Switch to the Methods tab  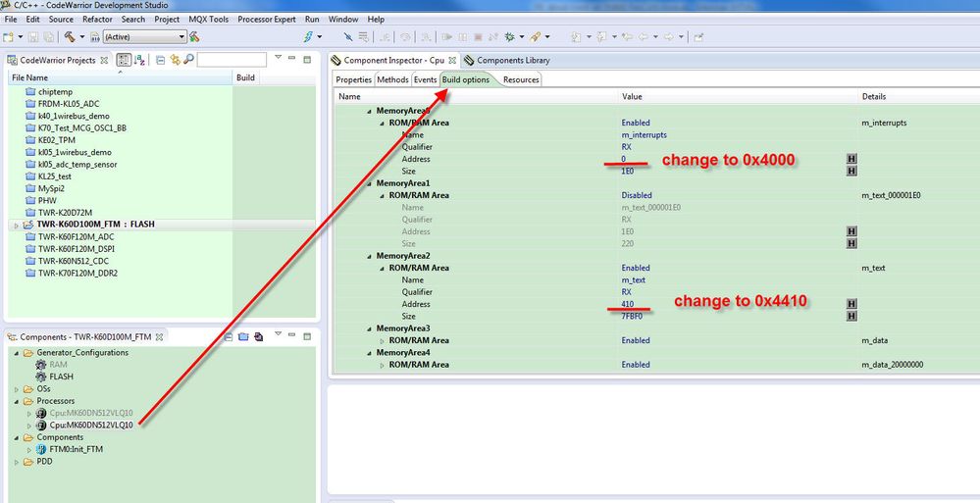point(392,79)
